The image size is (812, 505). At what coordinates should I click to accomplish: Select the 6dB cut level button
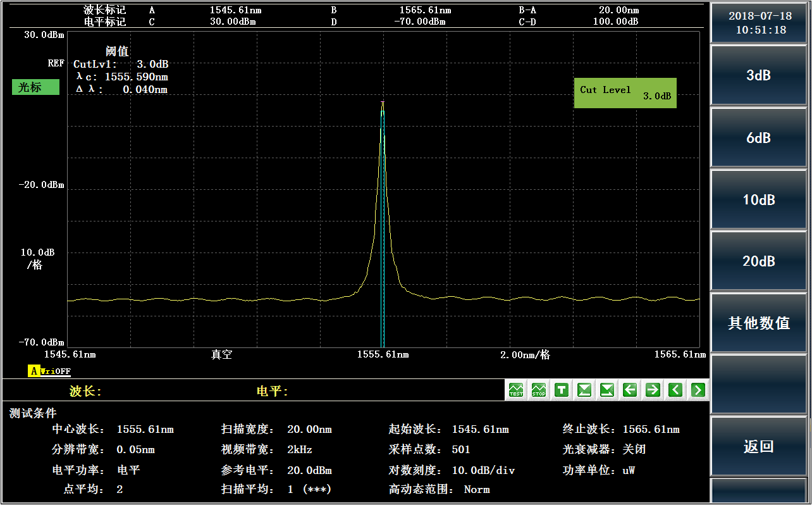pos(758,137)
